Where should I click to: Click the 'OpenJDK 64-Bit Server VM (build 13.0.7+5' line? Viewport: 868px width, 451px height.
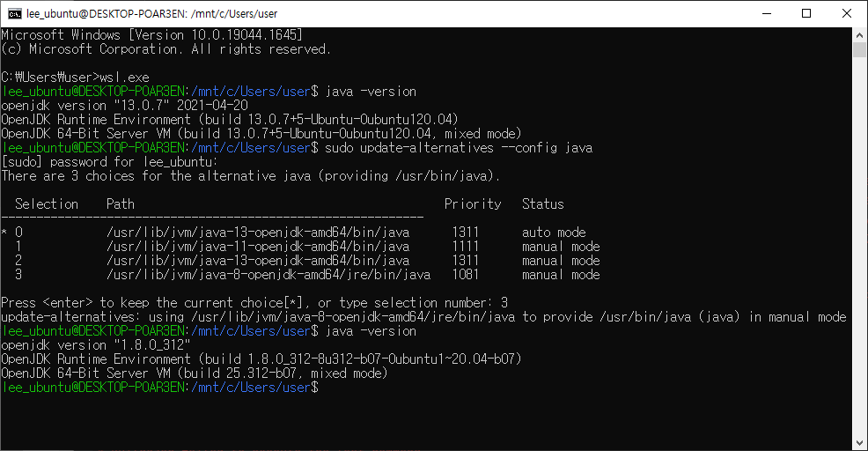[x=261, y=134]
